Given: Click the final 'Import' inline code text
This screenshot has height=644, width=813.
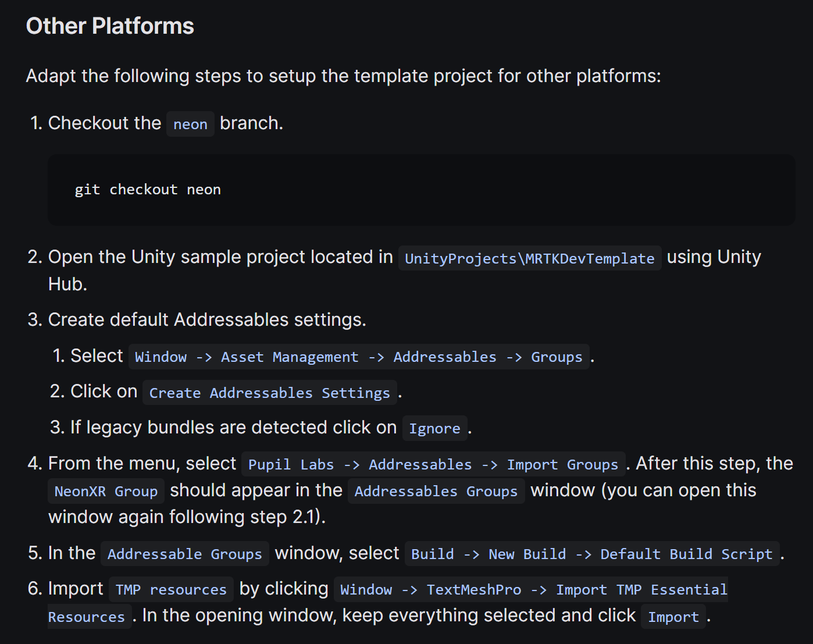Looking at the screenshot, I should (673, 617).
